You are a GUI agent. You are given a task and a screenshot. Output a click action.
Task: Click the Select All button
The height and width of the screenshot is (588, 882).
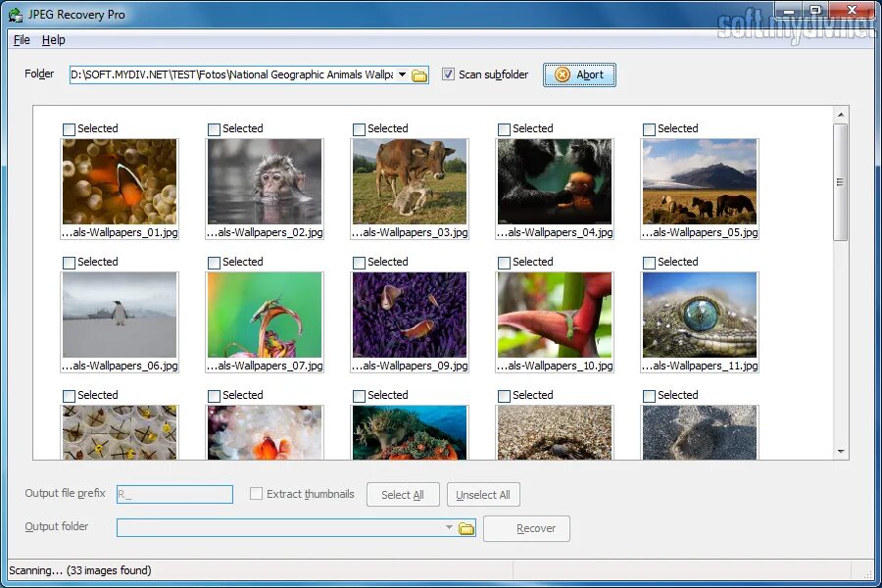click(x=403, y=495)
